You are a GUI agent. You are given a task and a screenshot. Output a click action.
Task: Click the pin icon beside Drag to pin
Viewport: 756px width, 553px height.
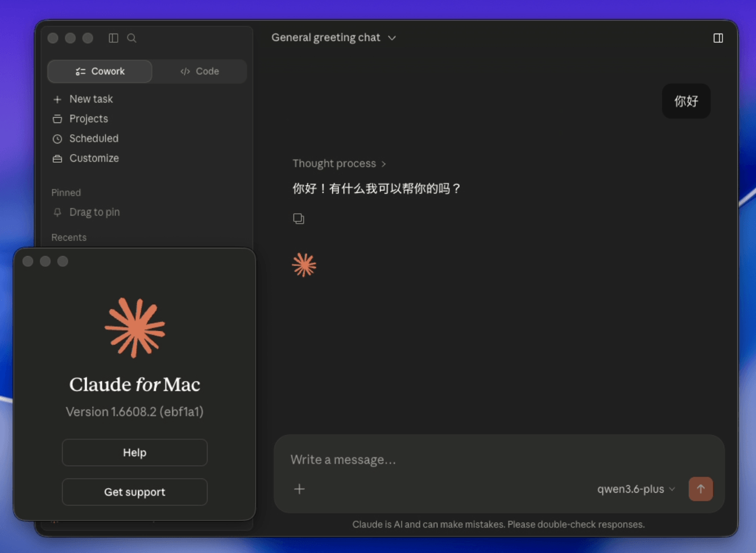pos(57,212)
